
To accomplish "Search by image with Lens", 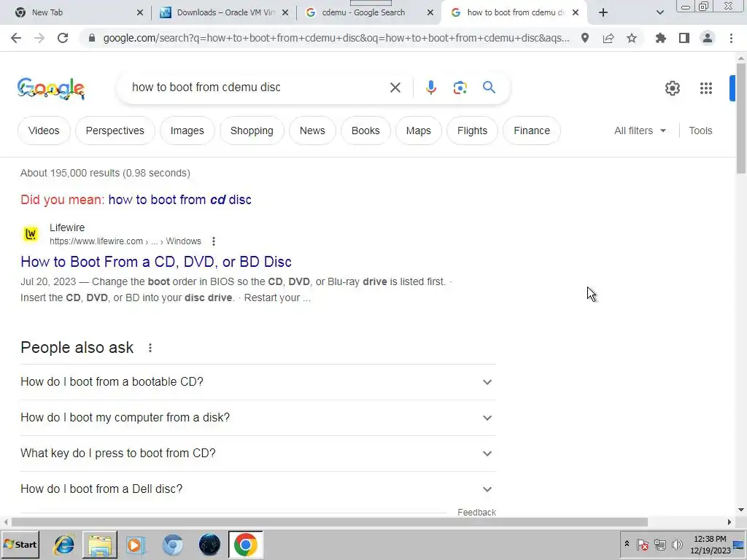I will pyautogui.click(x=460, y=87).
